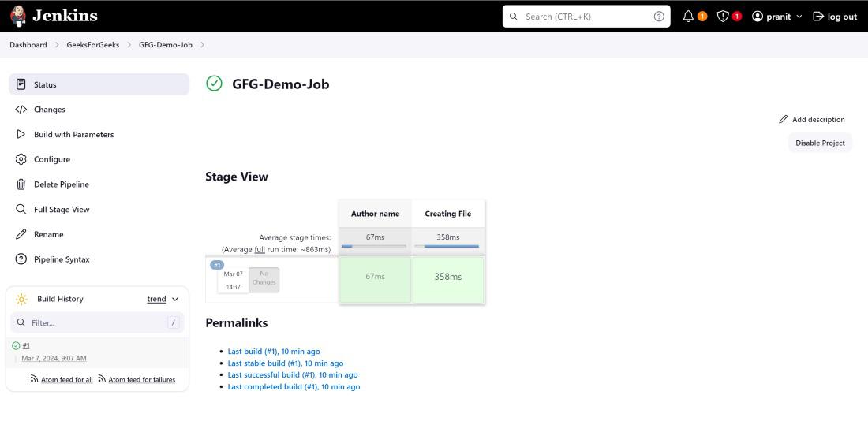Click the Author name average time progress bar
This screenshot has height=421, width=868.
pyautogui.click(x=374, y=246)
